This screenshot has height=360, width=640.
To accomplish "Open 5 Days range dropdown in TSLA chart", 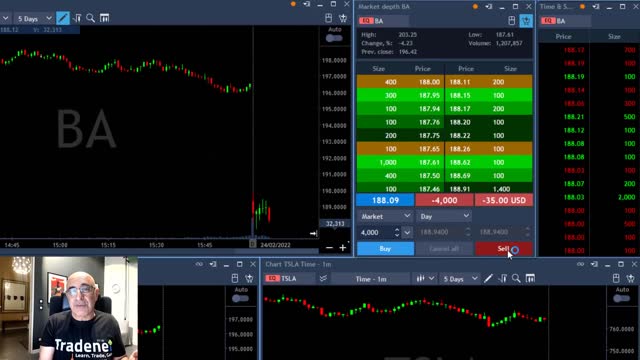I will (460, 279).
